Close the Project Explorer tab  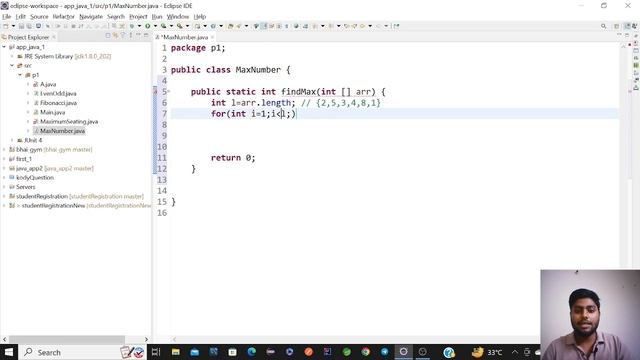click(x=54, y=37)
